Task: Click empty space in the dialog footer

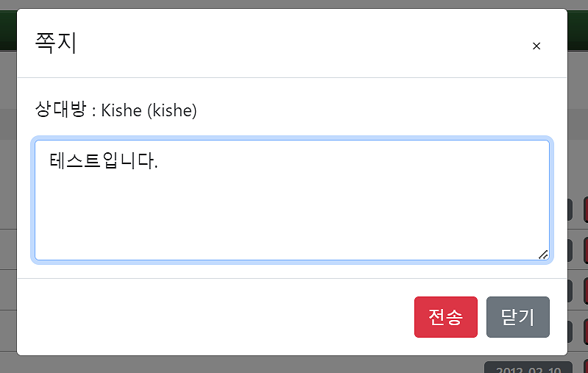Action: (x=221, y=317)
